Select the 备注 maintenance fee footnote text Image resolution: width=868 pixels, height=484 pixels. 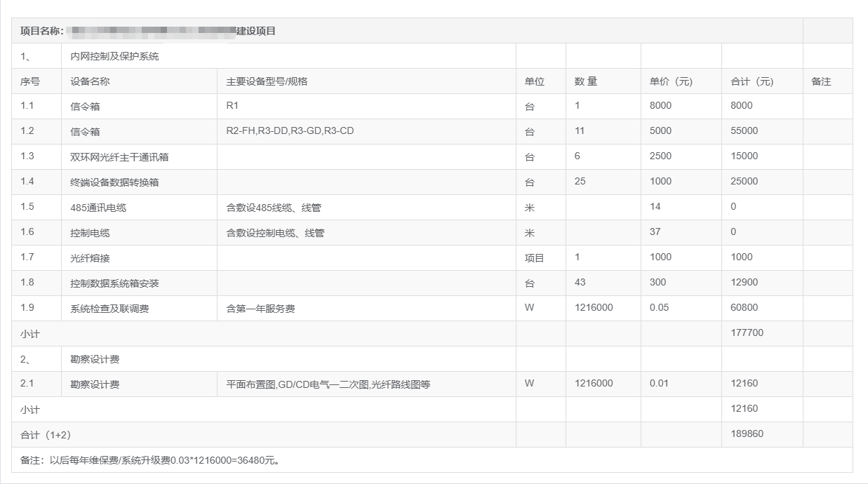(x=150, y=461)
